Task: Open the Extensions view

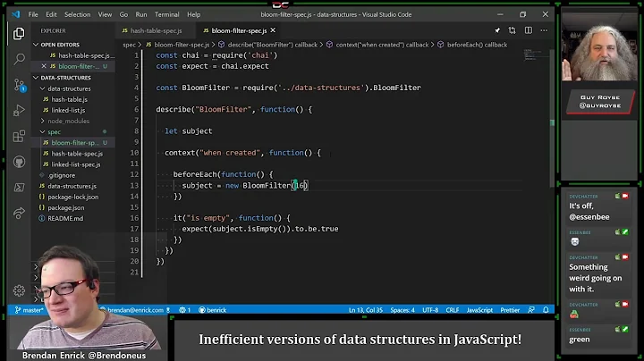Action: 19,136
